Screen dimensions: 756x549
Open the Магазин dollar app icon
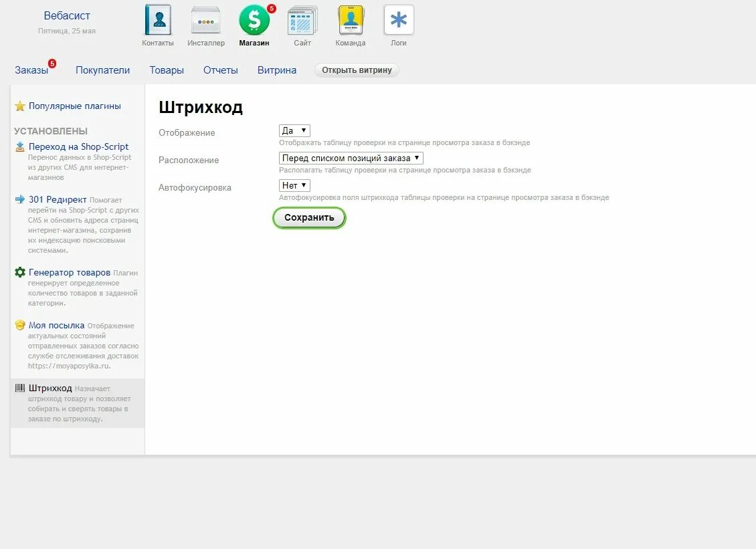click(254, 20)
